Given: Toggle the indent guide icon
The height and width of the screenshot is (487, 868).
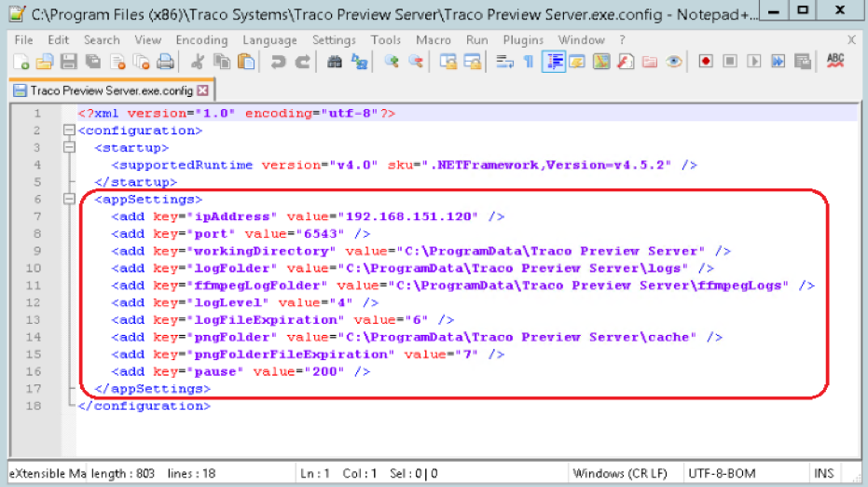Looking at the screenshot, I should tap(553, 62).
